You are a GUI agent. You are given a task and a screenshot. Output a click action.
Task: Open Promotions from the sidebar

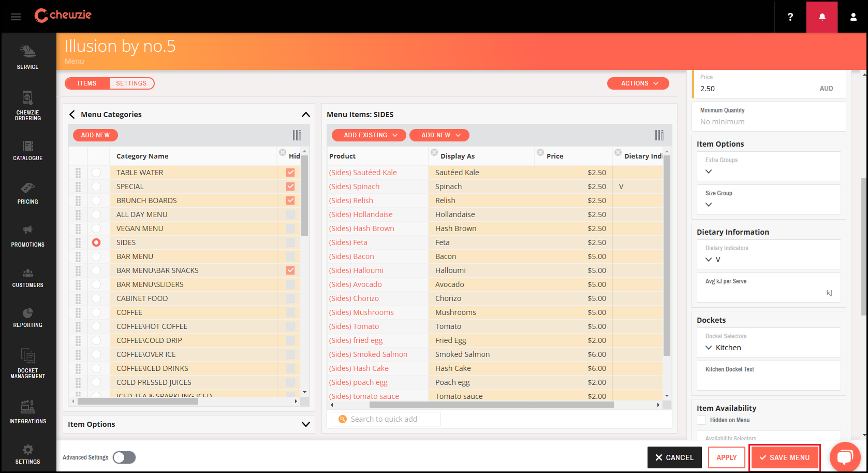click(x=27, y=236)
